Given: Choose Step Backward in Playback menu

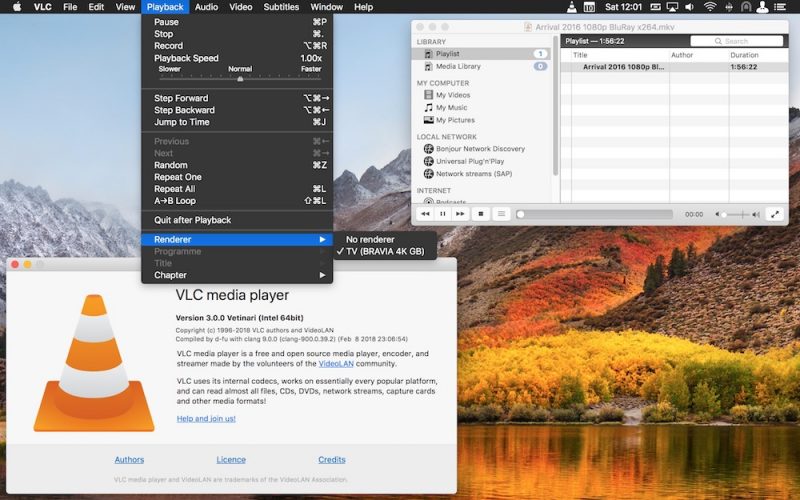Looking at the screenshot, I should pos(237,110).
